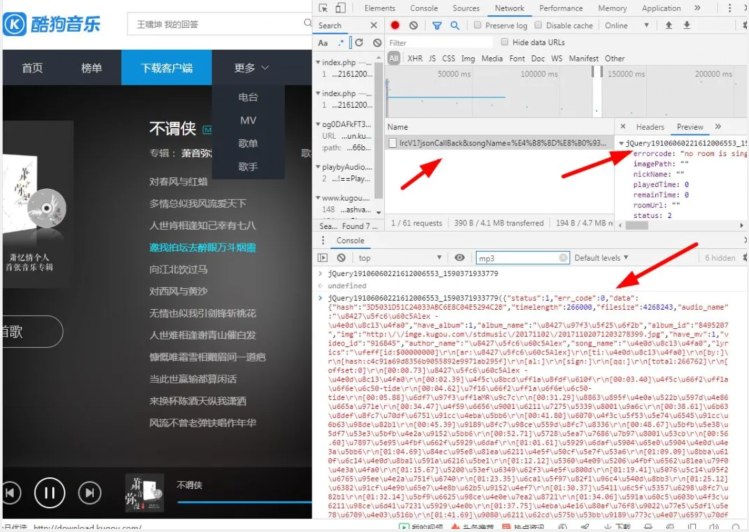
Task: Enable Preserve log checkbox
Action: 477,25
